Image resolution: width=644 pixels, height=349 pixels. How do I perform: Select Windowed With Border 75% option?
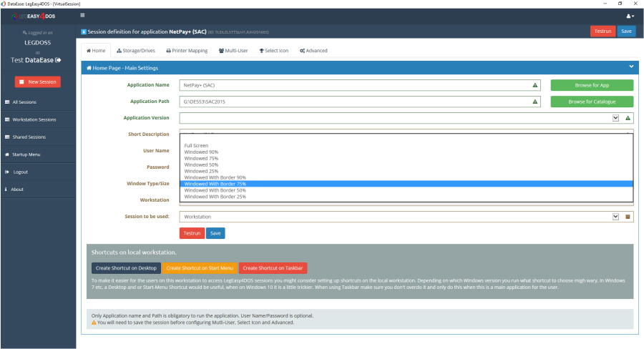click(406, 184)
